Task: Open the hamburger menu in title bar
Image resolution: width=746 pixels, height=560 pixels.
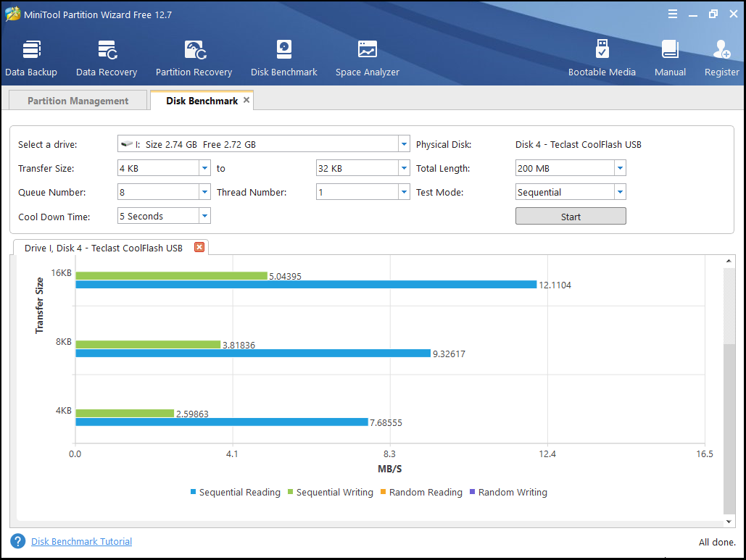Action: [672, 14]
